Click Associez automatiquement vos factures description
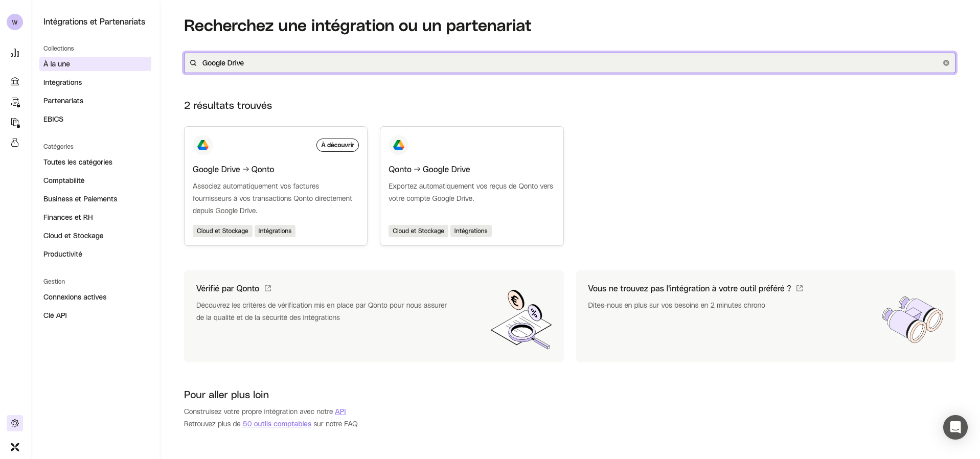Image resolution: width=980 pixels, height=459 pixels. (x=272, y=198)
